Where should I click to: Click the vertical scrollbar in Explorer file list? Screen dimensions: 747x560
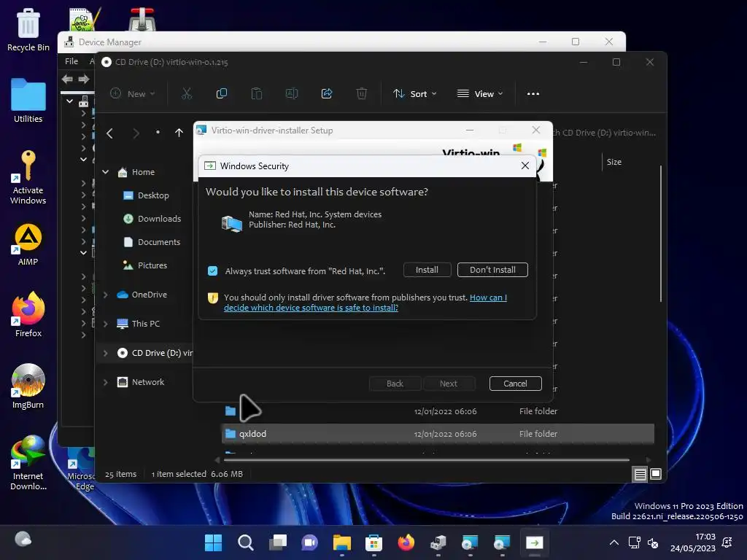coord(660,233)
